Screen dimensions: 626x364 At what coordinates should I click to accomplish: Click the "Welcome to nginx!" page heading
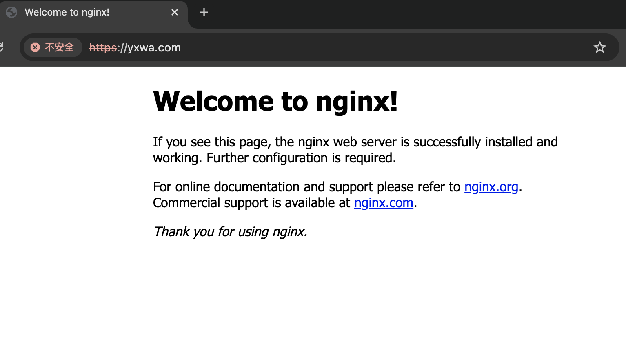pyautogui.click(x=275, y=101)
